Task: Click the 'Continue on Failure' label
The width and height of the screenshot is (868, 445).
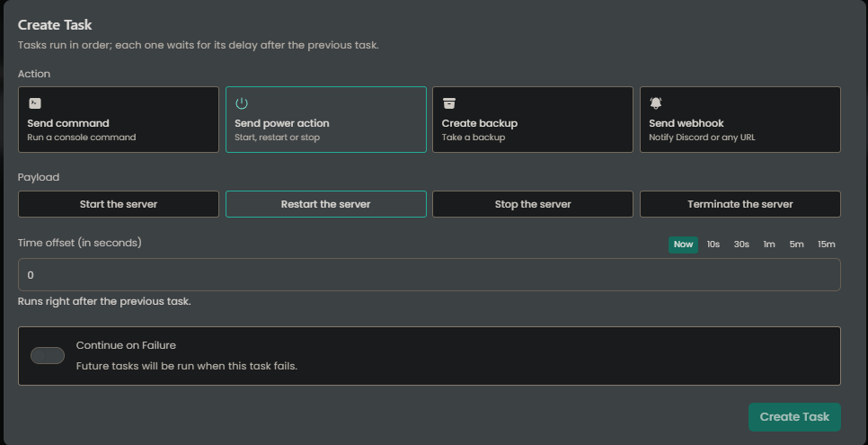Action: point(126,345)
